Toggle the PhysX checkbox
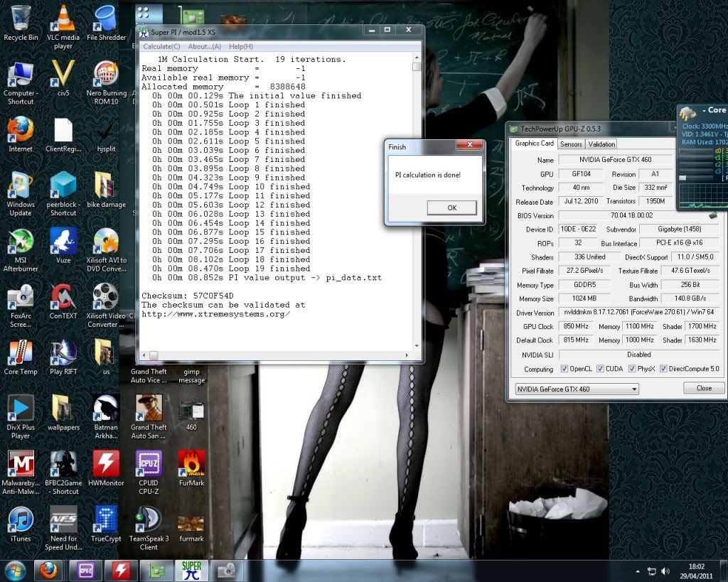Image resolution: width=728 pixels, height=582 pixels. (x=632, y=369)
